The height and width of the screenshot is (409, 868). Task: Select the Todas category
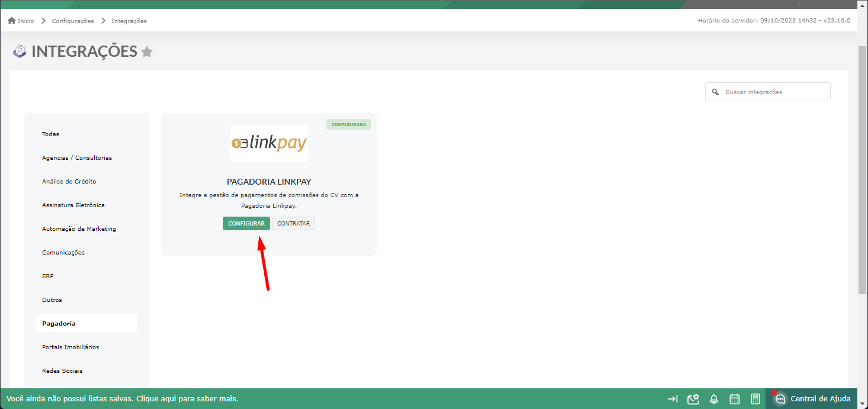point(87,134)
